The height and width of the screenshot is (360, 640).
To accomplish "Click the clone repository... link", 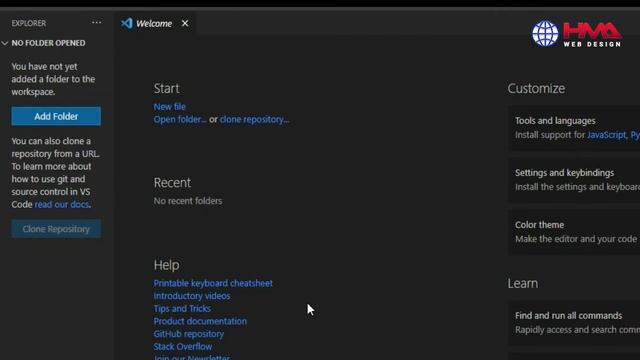I will (x=254, y=120).
